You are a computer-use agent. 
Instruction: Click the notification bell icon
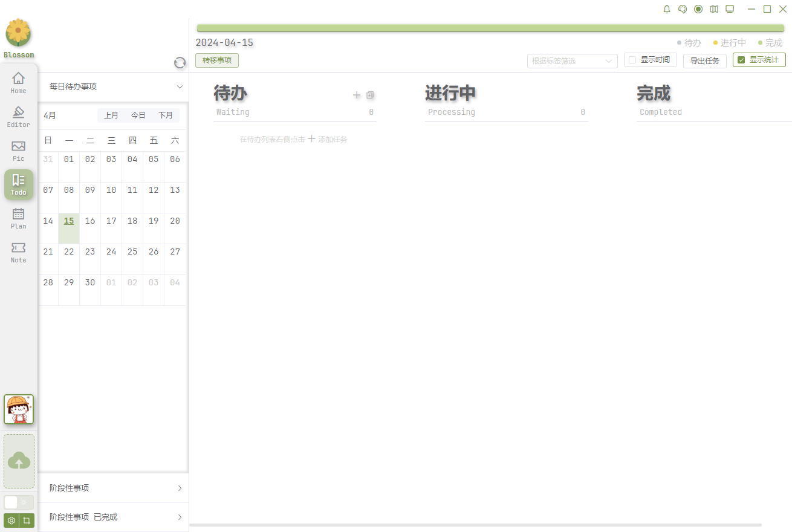pyautogui.click(x=667, y=9)
